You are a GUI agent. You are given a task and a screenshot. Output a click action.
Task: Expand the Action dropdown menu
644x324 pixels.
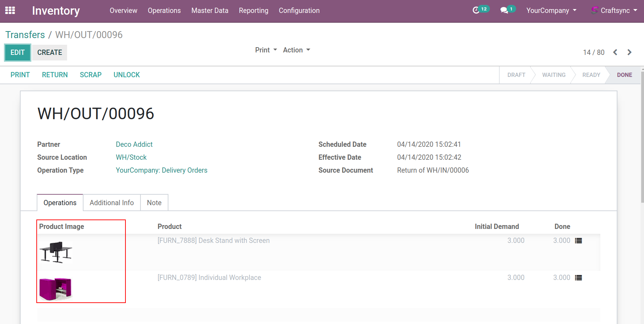click(296, 50)
